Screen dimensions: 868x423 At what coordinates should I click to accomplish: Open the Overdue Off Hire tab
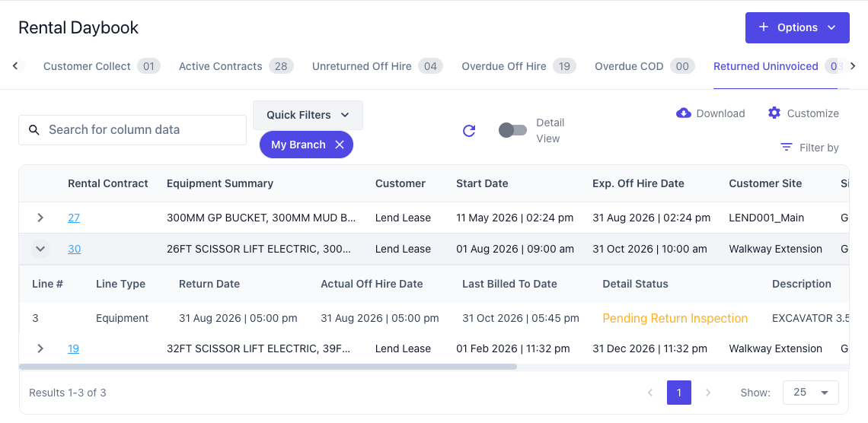coord(519,66)
